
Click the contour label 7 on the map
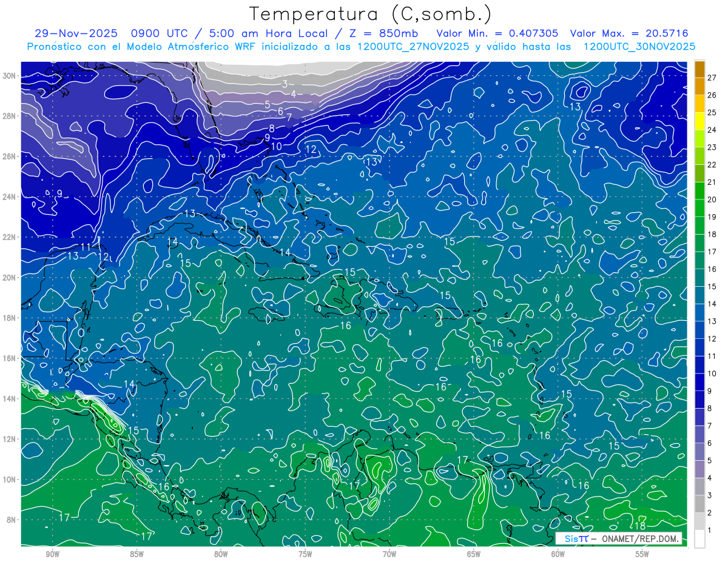tap(289, 118)
